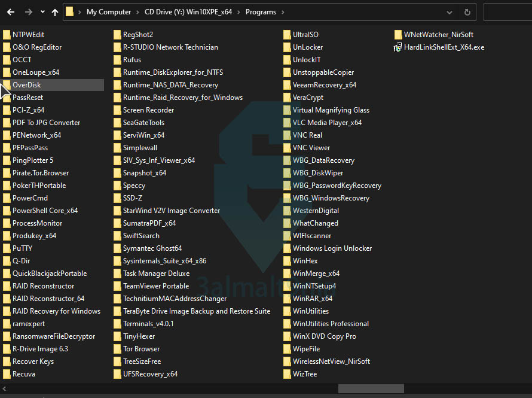Viewport: 532px width, 398px height.
Task: Go back using the back arrow
Action: (x=11, y=12)
